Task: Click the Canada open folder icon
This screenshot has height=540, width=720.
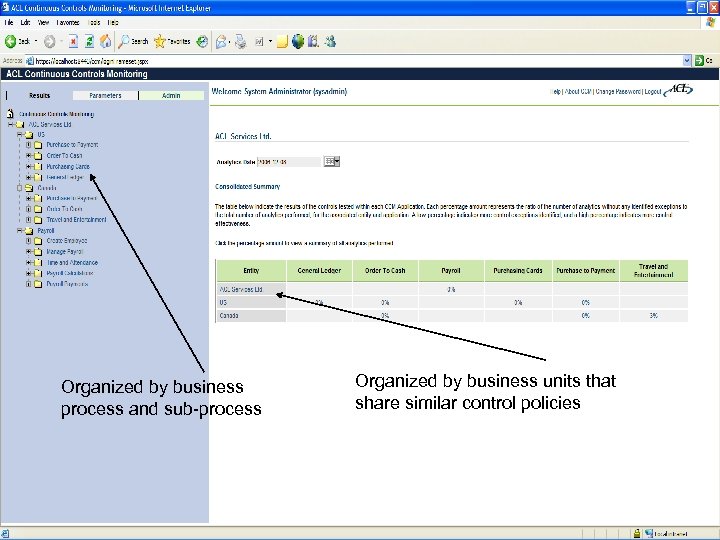Action: pos(29,188)
